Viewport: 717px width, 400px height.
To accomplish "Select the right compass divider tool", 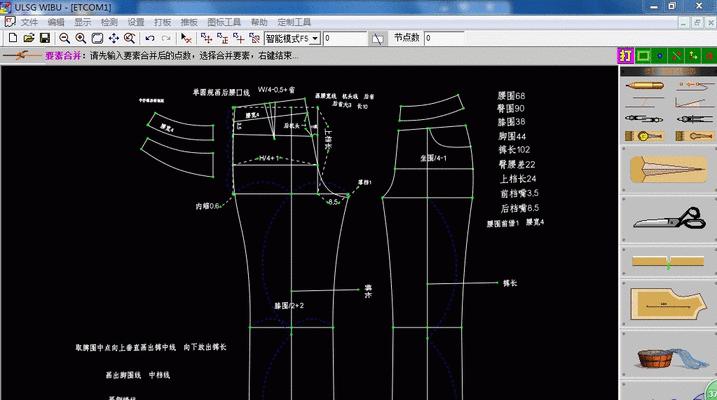I will tap(695, 119).
